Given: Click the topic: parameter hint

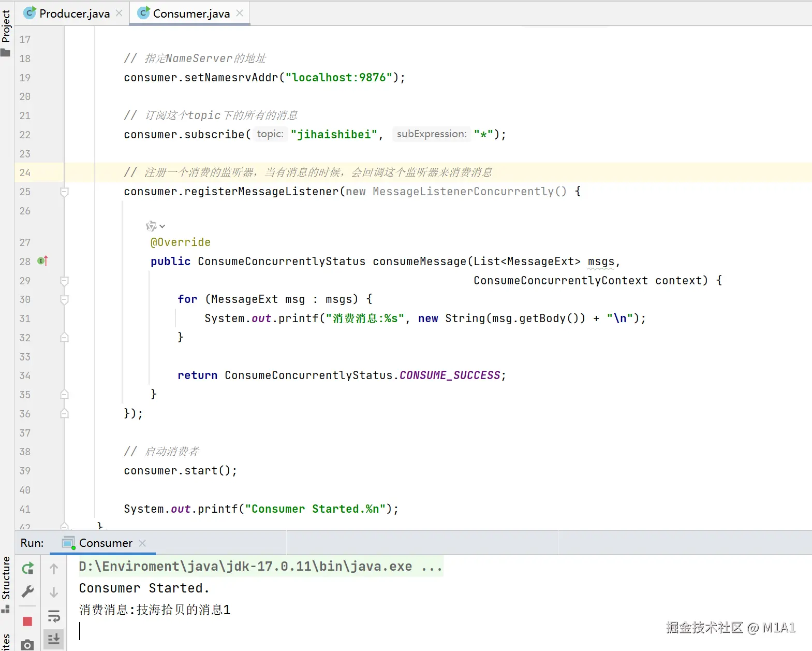Looking at the screenshot, I should [270, 134].
